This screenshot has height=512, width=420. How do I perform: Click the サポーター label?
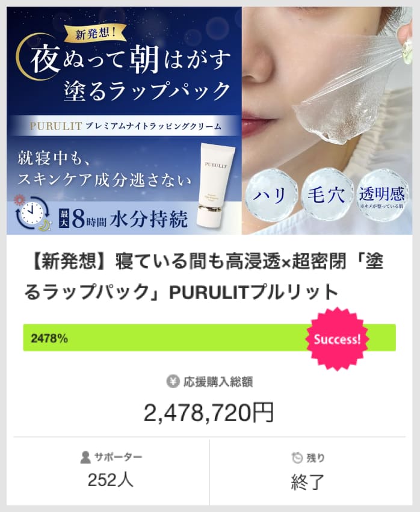tap(118, 457)
